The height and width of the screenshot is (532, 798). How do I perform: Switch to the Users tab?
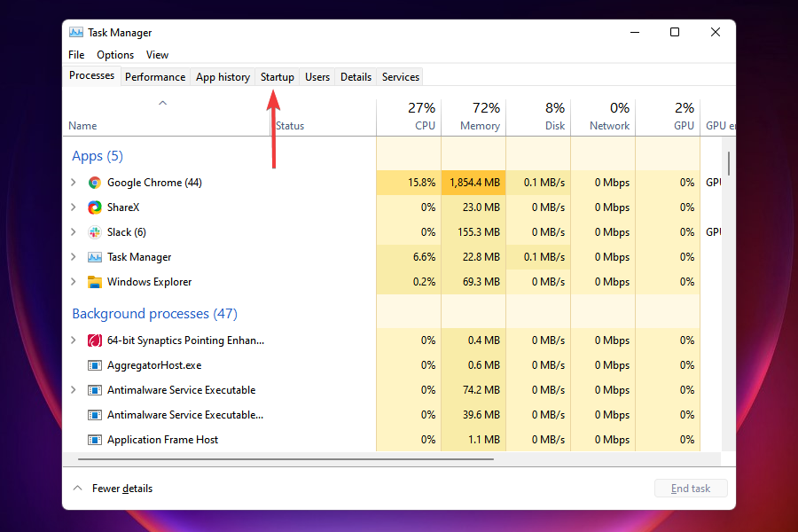click(317, 77)
